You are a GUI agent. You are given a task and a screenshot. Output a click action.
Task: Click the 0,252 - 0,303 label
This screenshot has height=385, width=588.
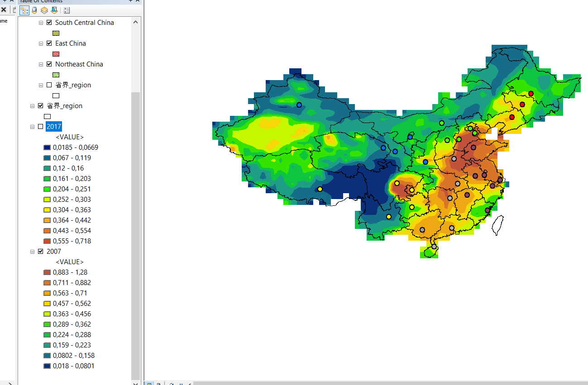click(x=72, y=199)
